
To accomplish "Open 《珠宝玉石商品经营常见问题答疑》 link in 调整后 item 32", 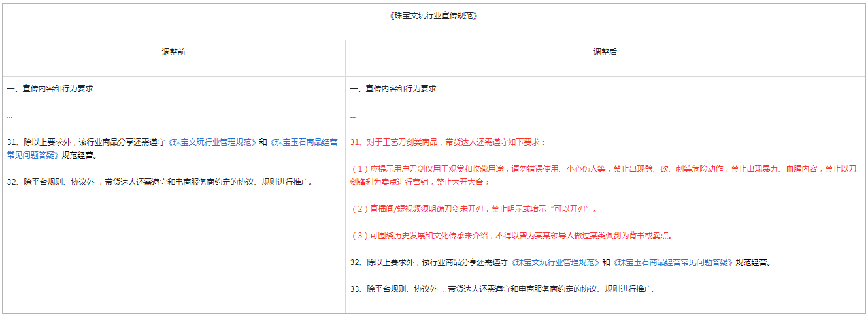I will coord(673,262).
